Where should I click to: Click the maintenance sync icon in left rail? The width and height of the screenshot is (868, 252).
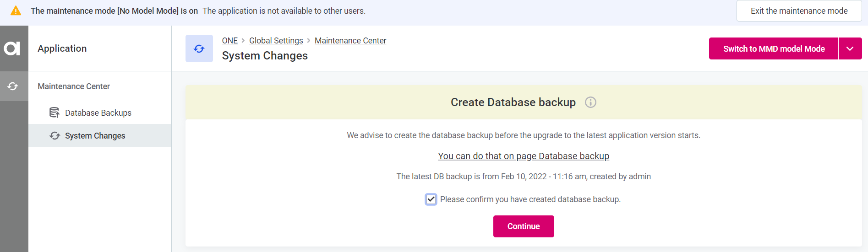pos(13,86)
